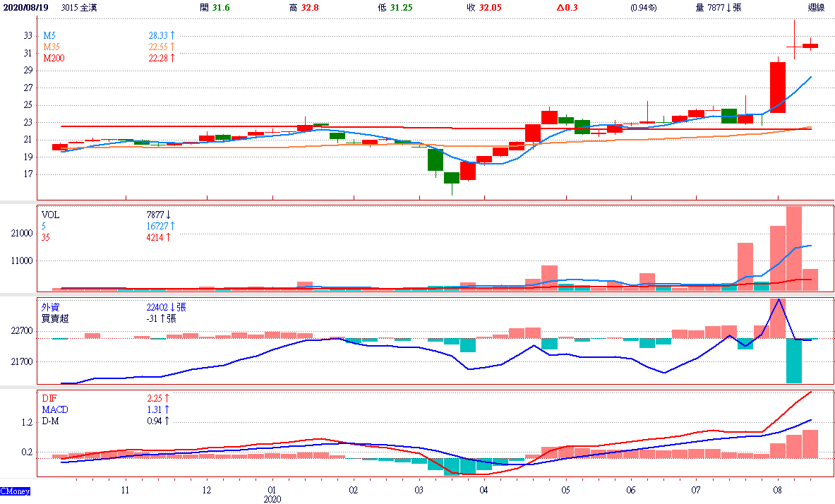Click the 2020 year label on time axis
This screenshot has height=504, width=835.
272,499
